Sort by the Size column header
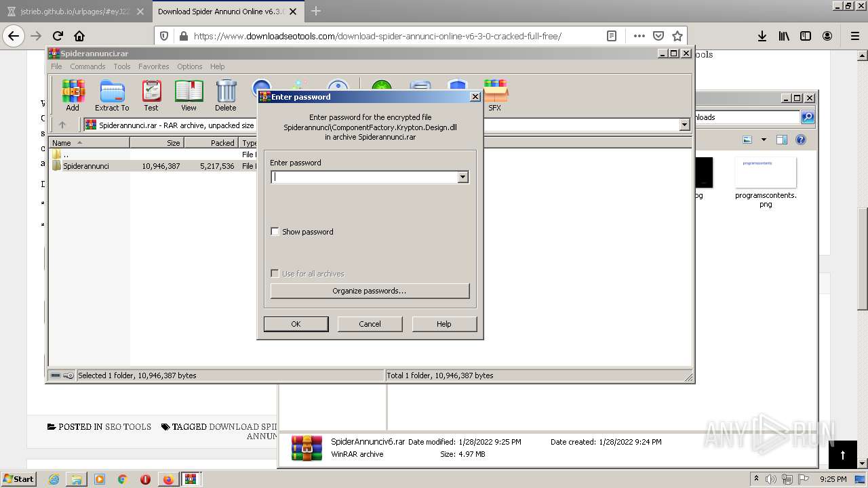This screenshot has height=488, width=868. (x=157, y=143)
